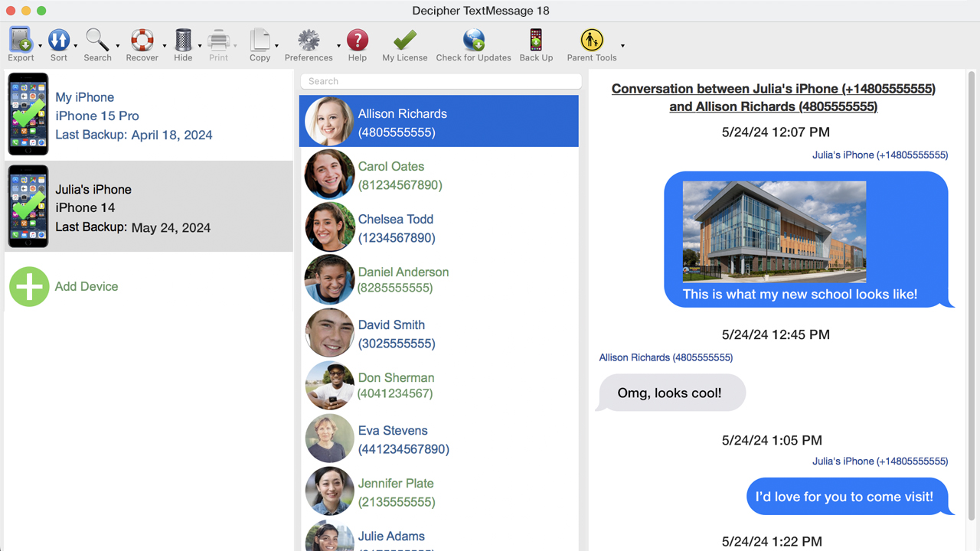The height and width of the screenshot is (551, 980).
Task: Click the Export toolbar icon
Action: pyautogui.click(x=21, y=41)
